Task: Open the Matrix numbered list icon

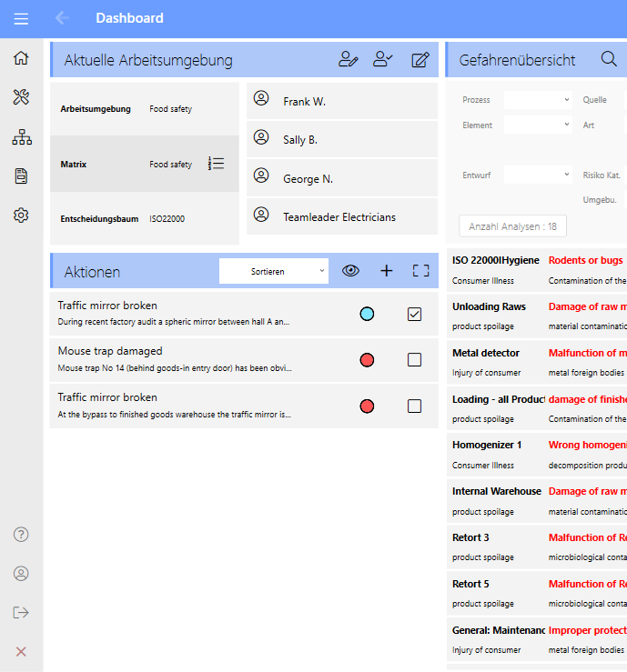Action: (217, 164)
